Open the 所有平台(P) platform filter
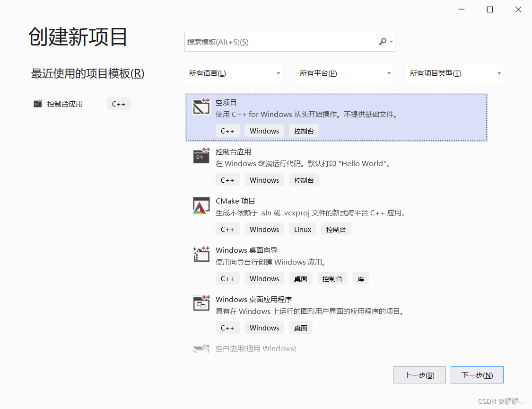 click(344, 73)
